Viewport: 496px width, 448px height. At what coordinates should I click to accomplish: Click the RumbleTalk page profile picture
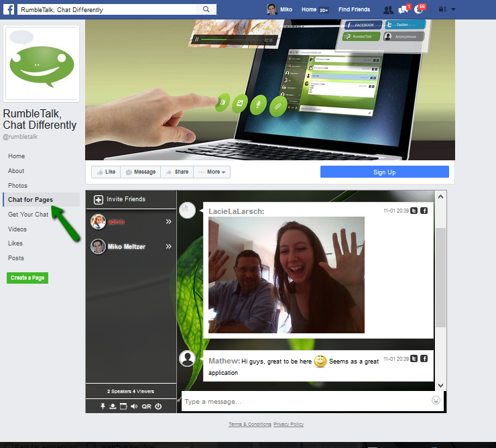41,64
